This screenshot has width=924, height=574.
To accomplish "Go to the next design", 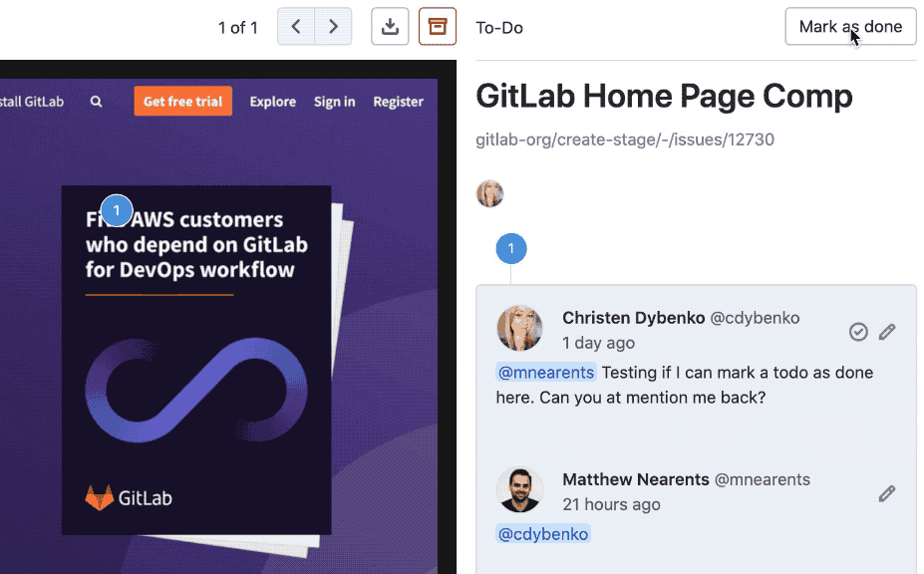I will point(333,27).
